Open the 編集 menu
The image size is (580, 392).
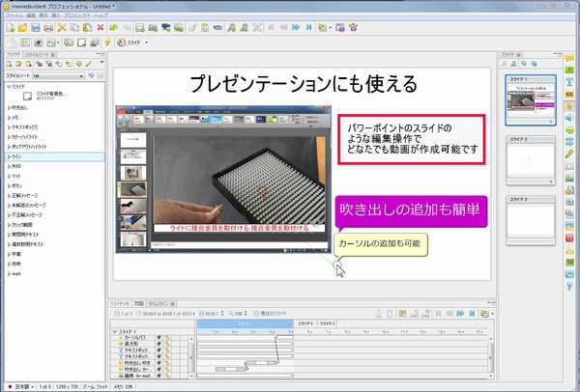[31, 15]
